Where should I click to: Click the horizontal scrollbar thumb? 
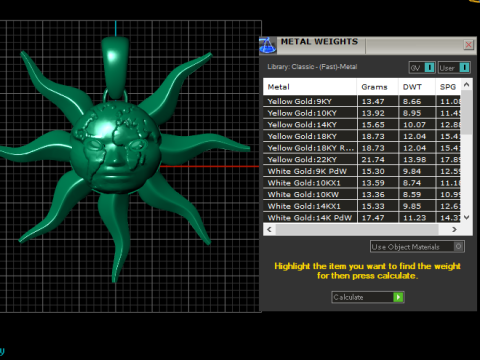coord(357,229)
